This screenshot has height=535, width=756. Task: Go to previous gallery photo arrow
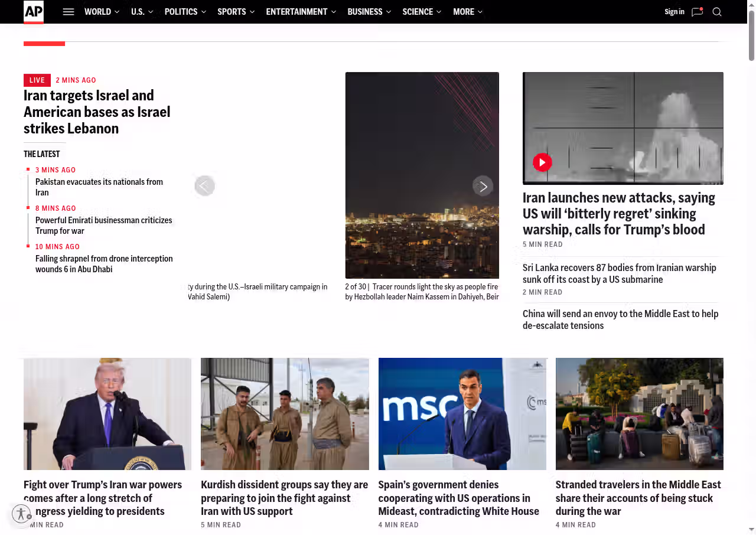tap(204, 186)
